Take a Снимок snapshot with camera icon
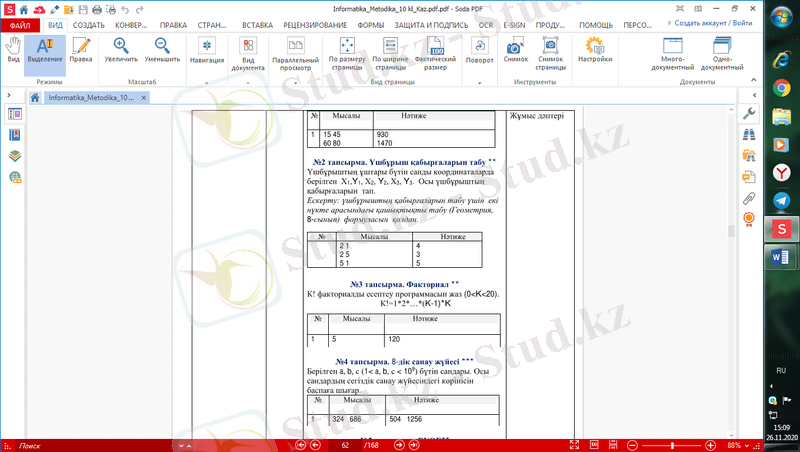 click(515, 49)
